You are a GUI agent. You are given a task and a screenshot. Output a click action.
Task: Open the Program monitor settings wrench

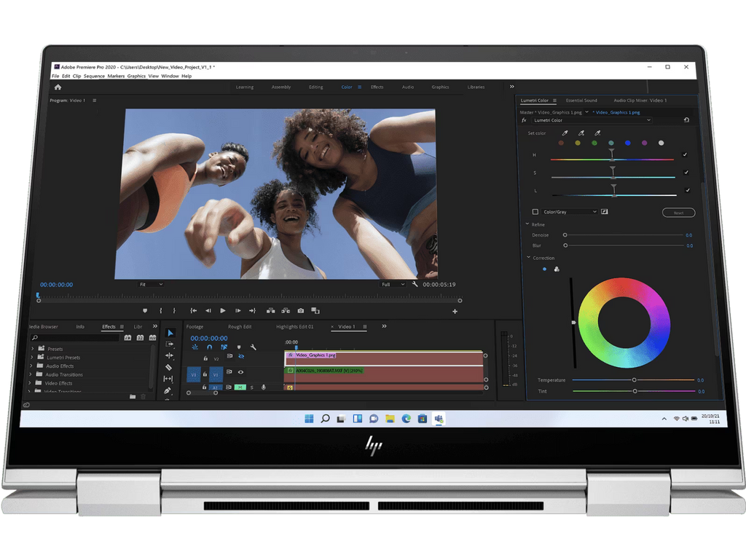pyautogui.click(x=415, y=284)
